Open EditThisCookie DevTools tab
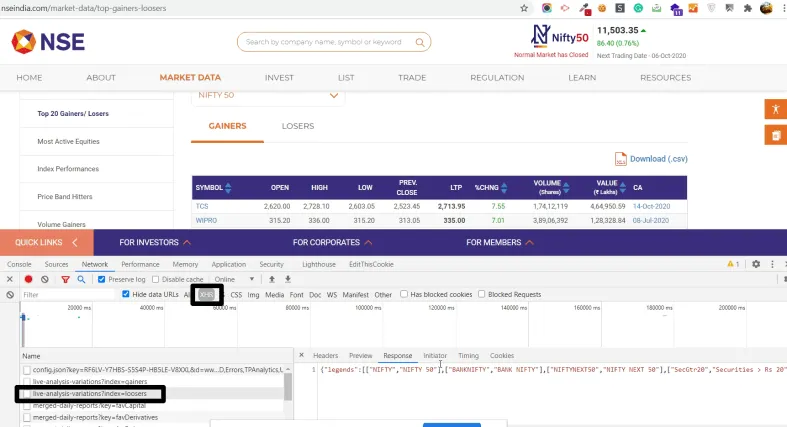Screen dimensions: 787x427 click(x=371, y=264)
